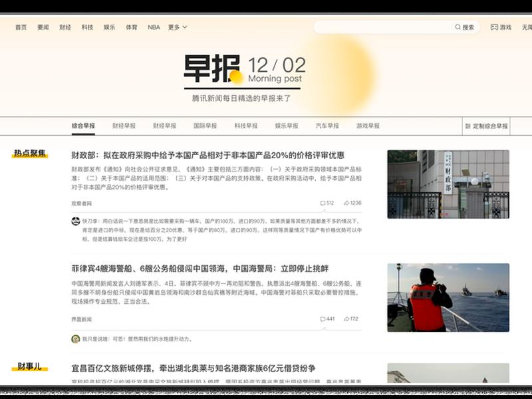
Task: Click 我只是说啥's comment 可恶 text
Action: [x=138, y=339]
